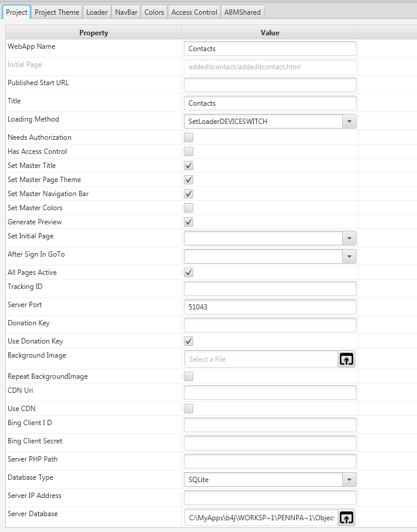Click the Server Port input field
The image size is (417, 532).
coord(270,307)
